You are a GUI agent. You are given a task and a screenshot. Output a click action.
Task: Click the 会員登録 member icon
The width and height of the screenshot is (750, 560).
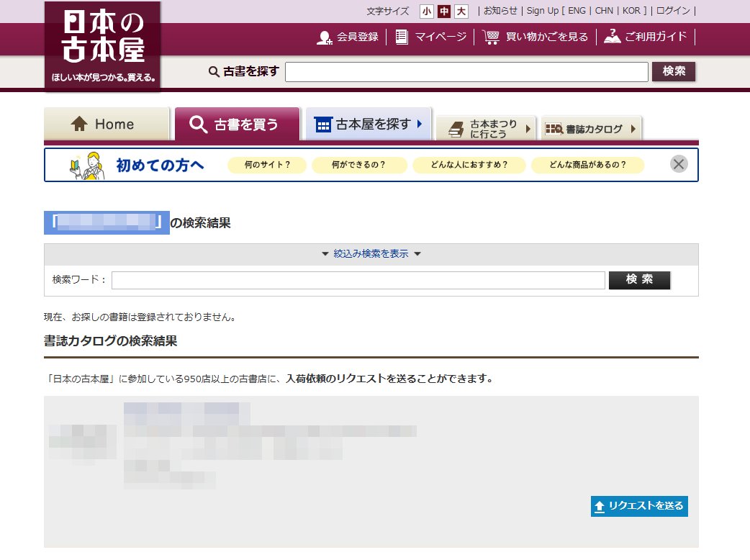325,37
